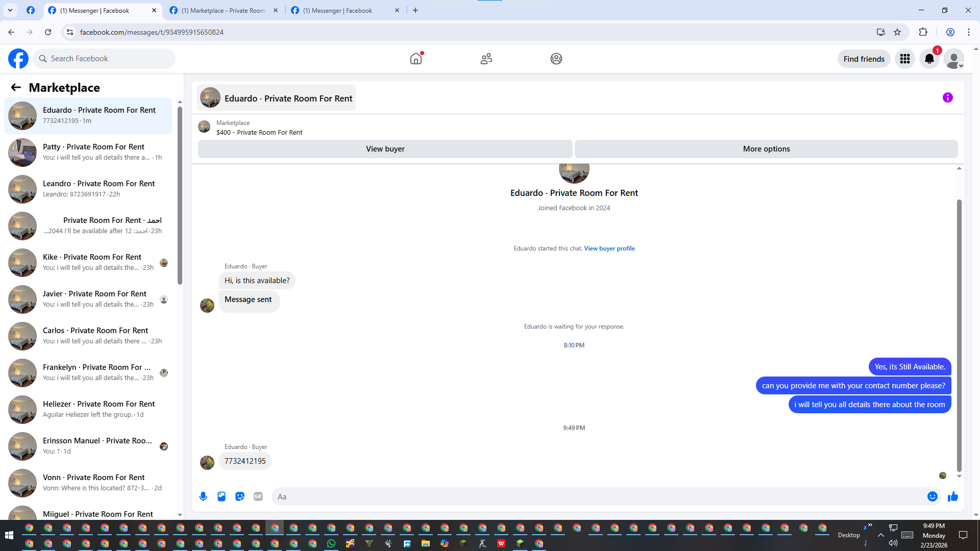This screenshot has width=980, height=551.
Task: Open the emoji picker in message box
Action: point(932,496)
